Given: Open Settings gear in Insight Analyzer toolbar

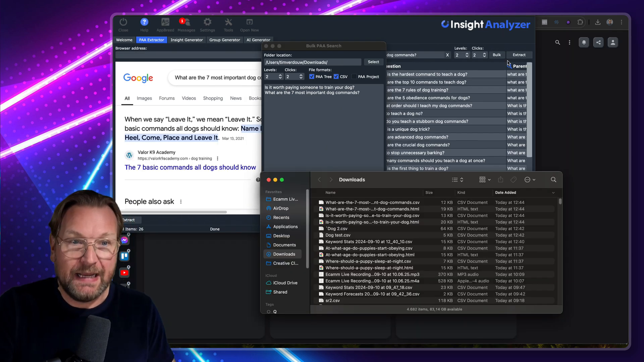Looking at the screenshot, I should point(207,22).
